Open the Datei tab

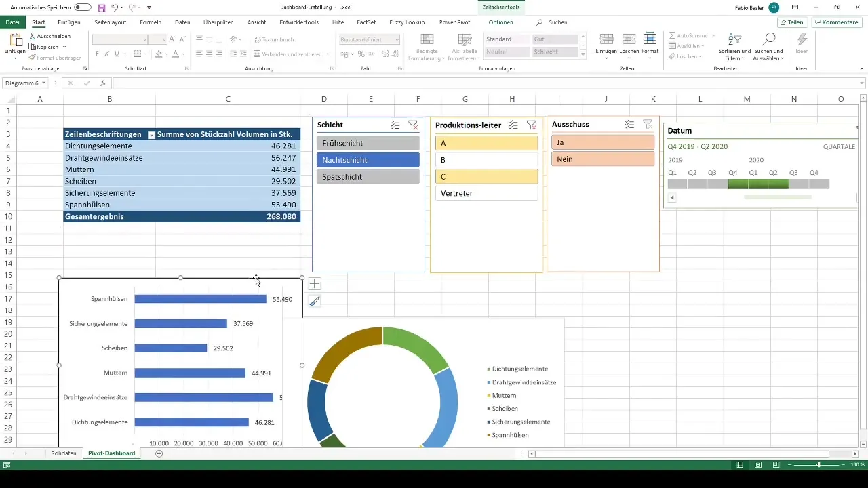(x=12, y=22)
